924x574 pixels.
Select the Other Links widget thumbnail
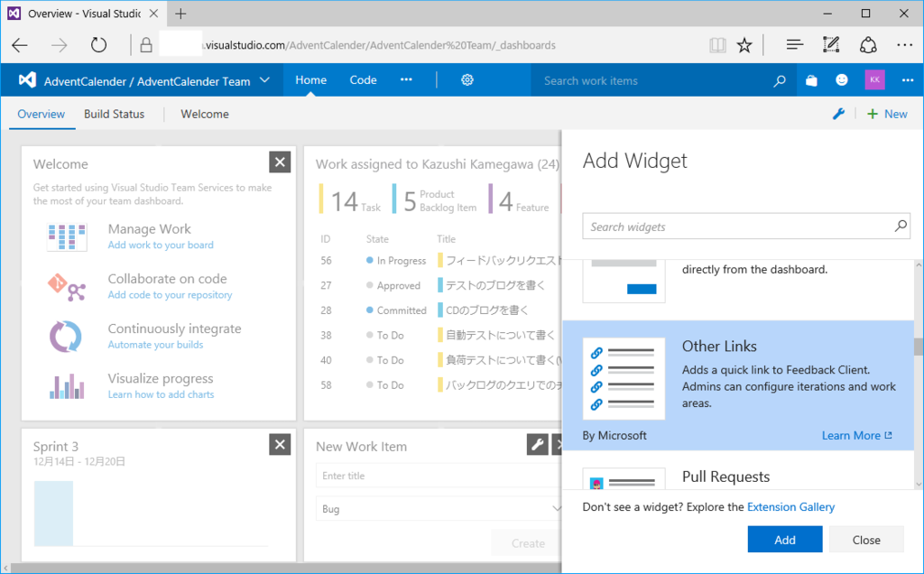tap(624, 378)
